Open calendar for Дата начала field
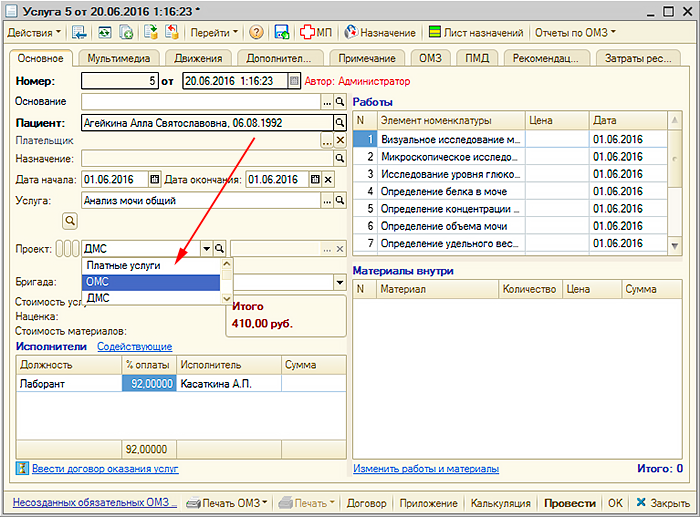 pyautogui.click(x=154, y=179)
